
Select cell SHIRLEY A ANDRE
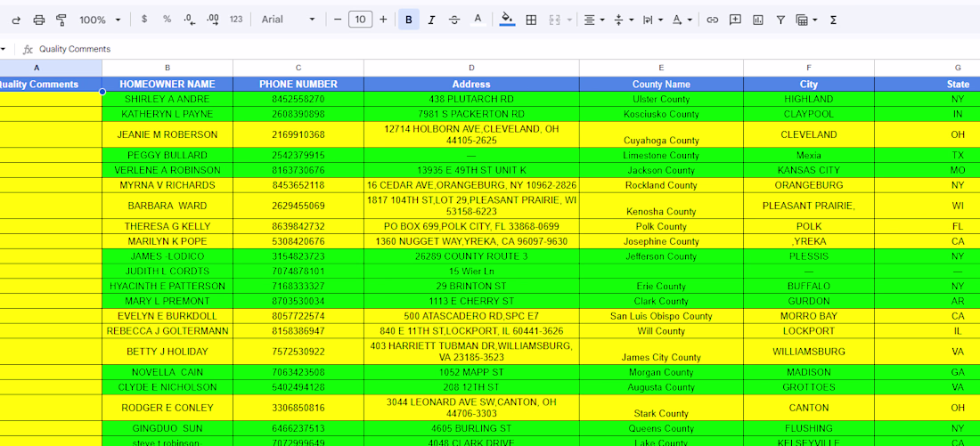point(167,99)
